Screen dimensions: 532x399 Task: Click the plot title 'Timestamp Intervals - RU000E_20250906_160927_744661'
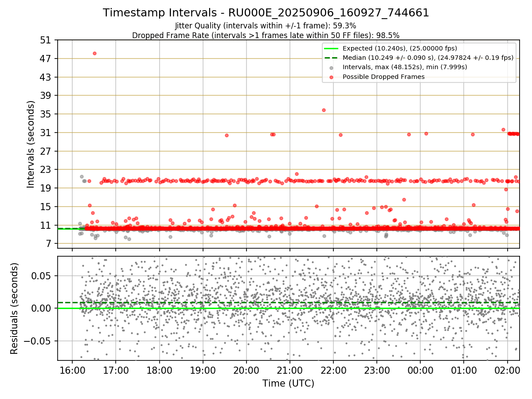click(266, 13)
